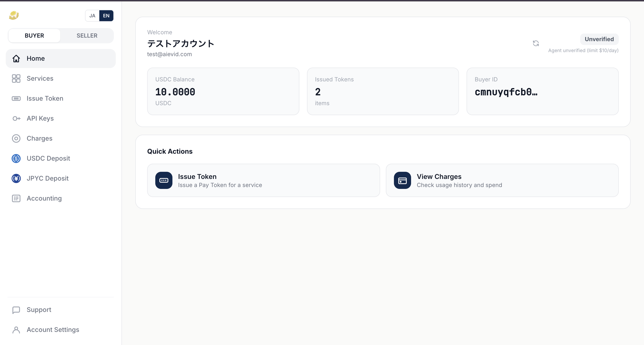644x345 pixels.
Task: Click the USDC Deposit dollar icon
Action: [16, 158]
